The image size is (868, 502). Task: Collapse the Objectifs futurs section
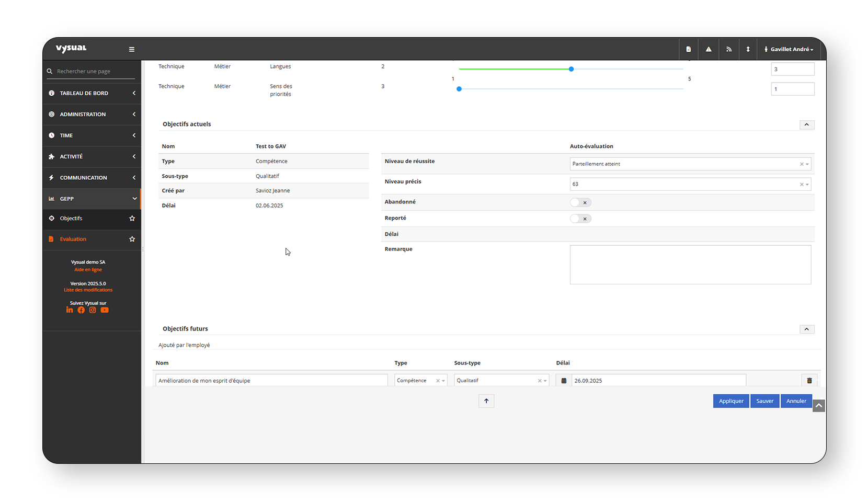click(807, 329)
